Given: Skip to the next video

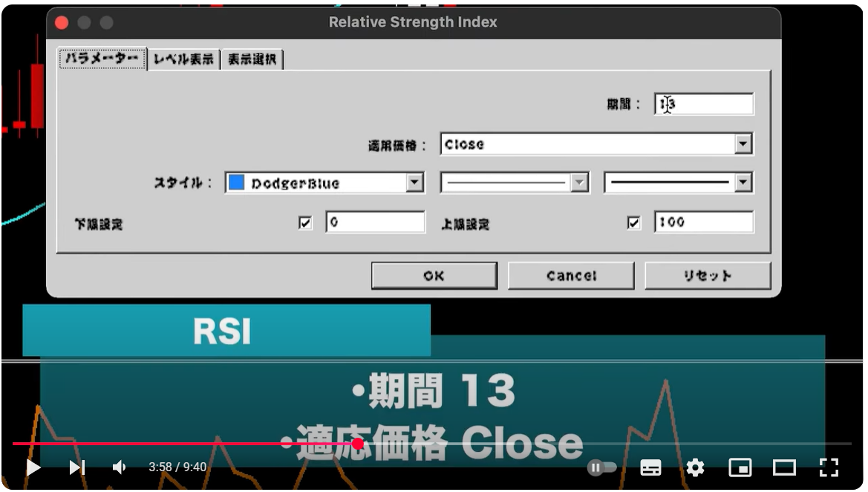Looking at the screenshot, I should pos(77,467).
